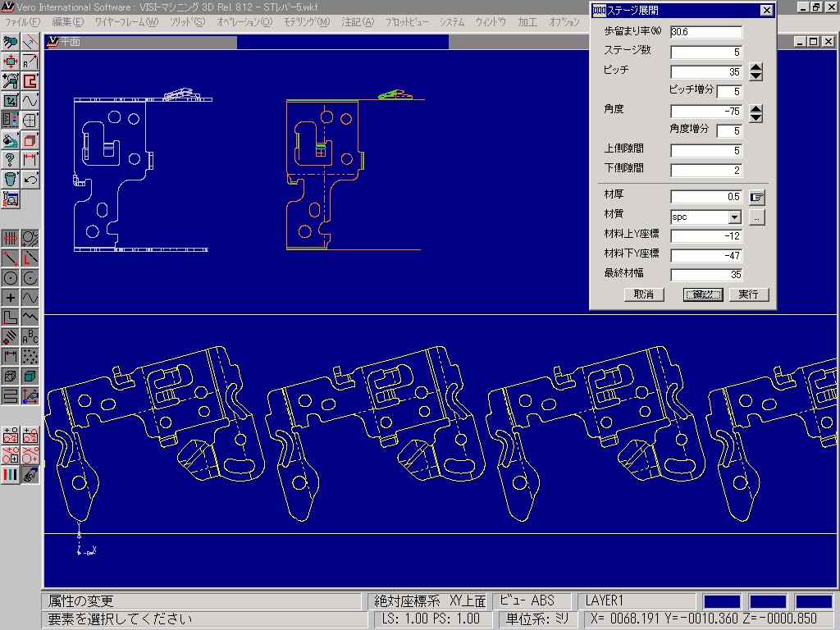Click the trash bin delete icon
Image resolution: width=840 pixels, height=630 pixels.
click(x=10, y=179)
